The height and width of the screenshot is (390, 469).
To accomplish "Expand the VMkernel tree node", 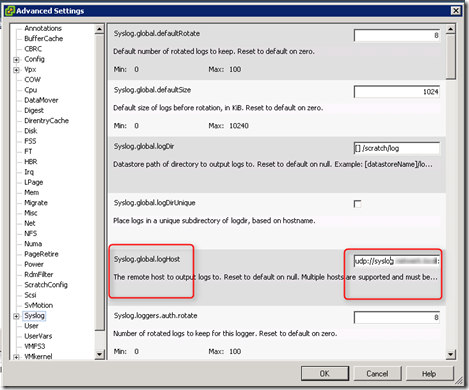I will 16,357.
